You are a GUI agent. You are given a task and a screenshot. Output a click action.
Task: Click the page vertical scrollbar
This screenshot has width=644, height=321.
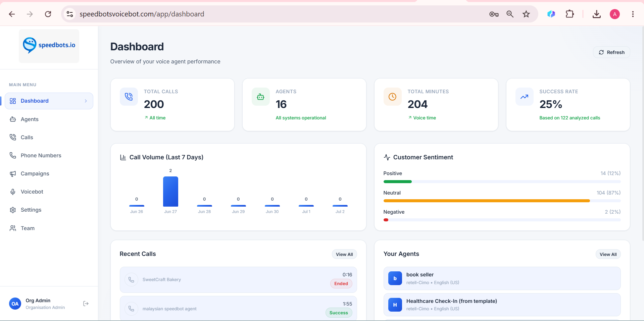[x=642, y=134]
